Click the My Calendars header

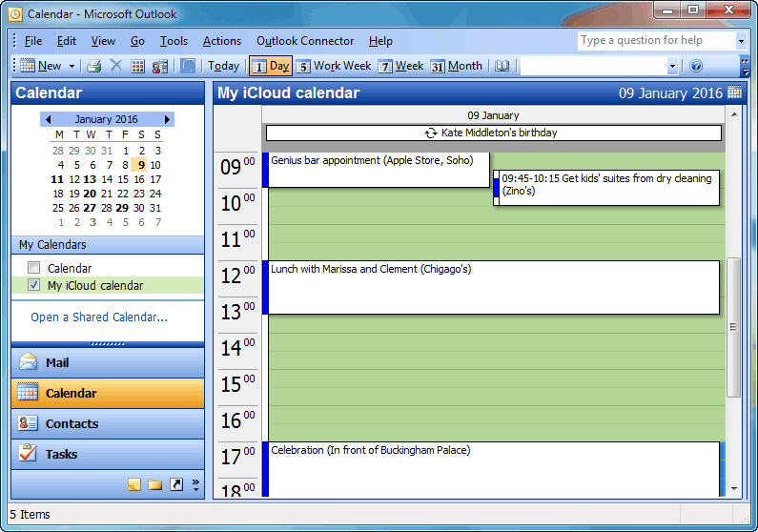[108, 244]
